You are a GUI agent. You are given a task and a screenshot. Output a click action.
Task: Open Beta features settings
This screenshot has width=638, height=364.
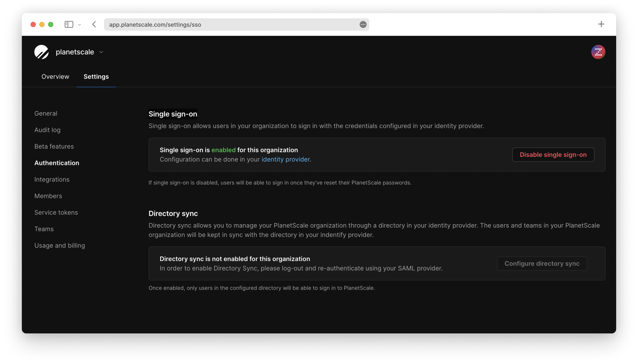54,146
